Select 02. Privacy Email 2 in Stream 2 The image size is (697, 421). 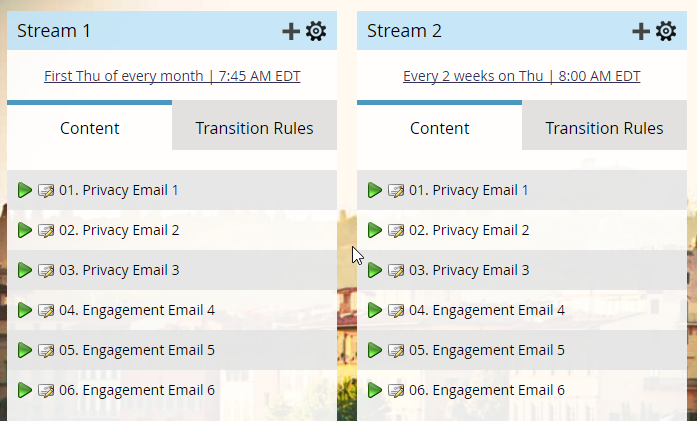(x=469, y=230)
